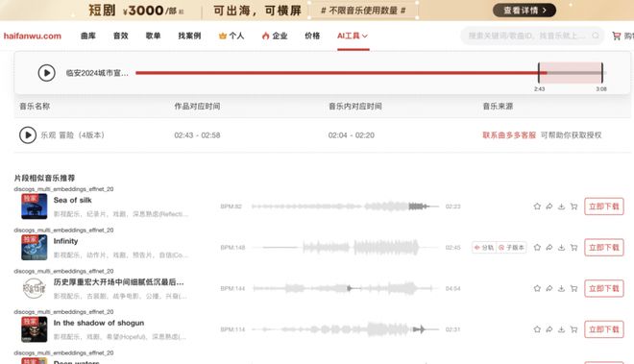Open 子版本 sub-versions for Infinity
The height and width of the screenshot is (364, 634).
coord(511,247)
